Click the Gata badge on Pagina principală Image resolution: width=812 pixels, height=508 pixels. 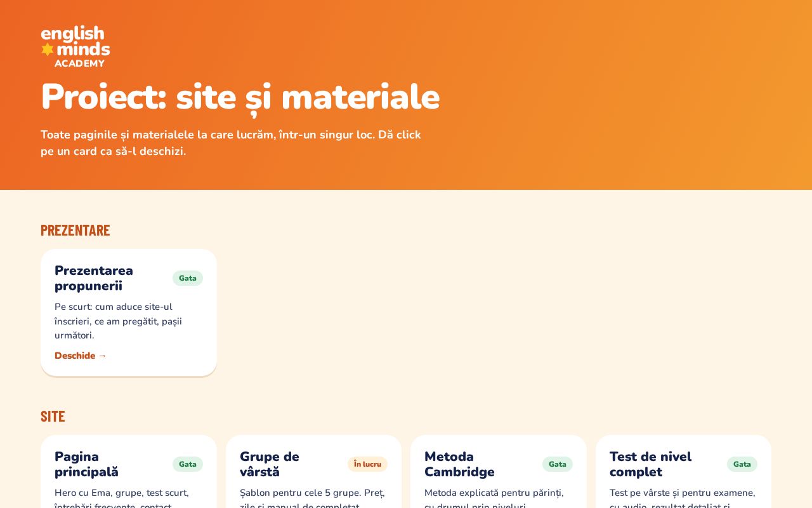[188, 464]
